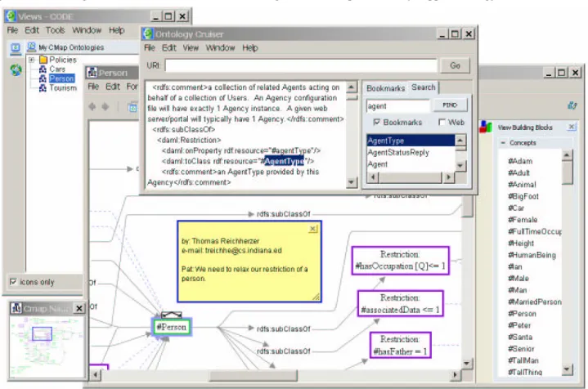The height and width of the screenshot is (389, 588).
Task: Click the horizontal scrollbar thumb of concept map
Action: click(x=254, y=375)
